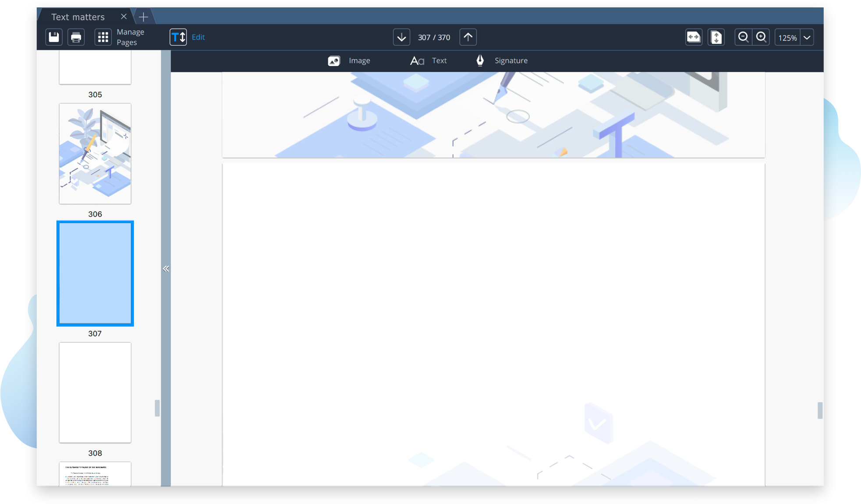Viewport: 861px width, 504px height.
Task: Open Manage Pages grid icon
Action: point(103,37)
